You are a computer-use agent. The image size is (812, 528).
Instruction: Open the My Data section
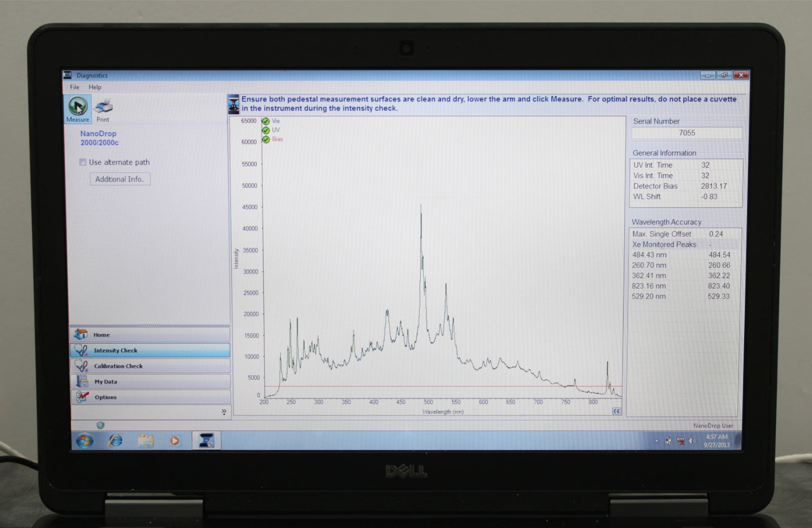coord(150,382)
